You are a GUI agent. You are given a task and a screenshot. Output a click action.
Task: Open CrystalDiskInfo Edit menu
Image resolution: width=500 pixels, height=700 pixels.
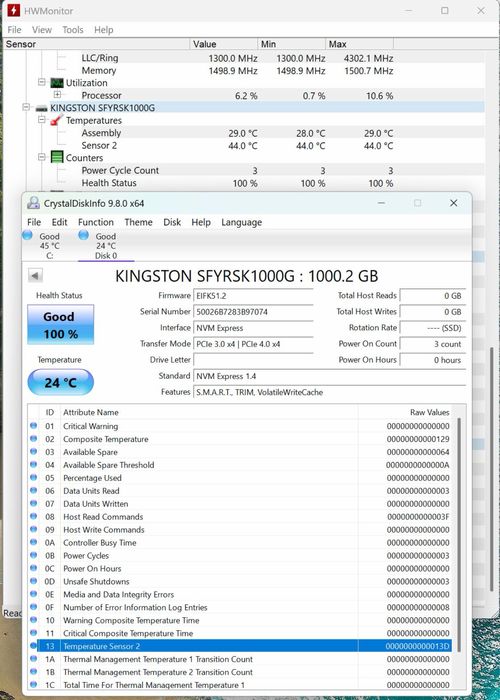click(59, 222)
